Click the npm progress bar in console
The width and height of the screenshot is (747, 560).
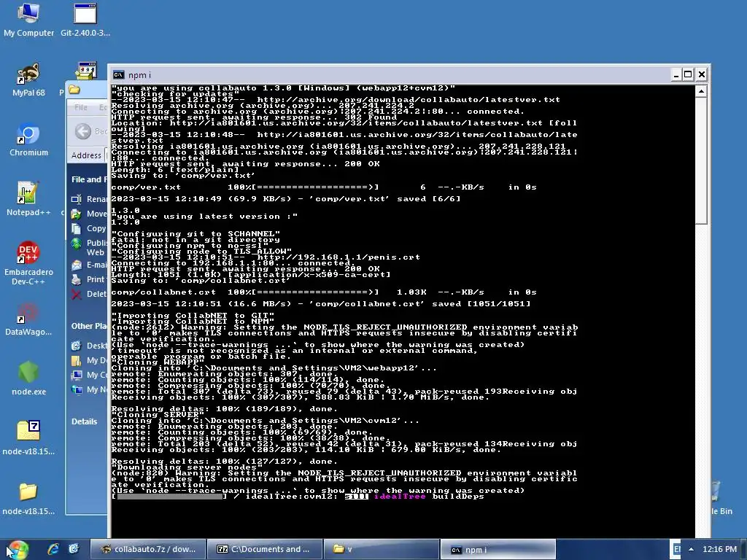pyautogui.click(x=169, y=496)
